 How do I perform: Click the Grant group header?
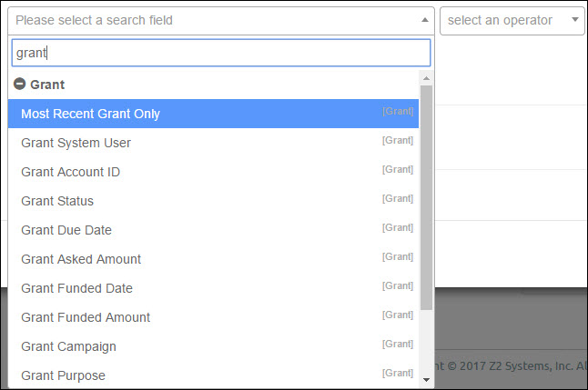[47, 85]
